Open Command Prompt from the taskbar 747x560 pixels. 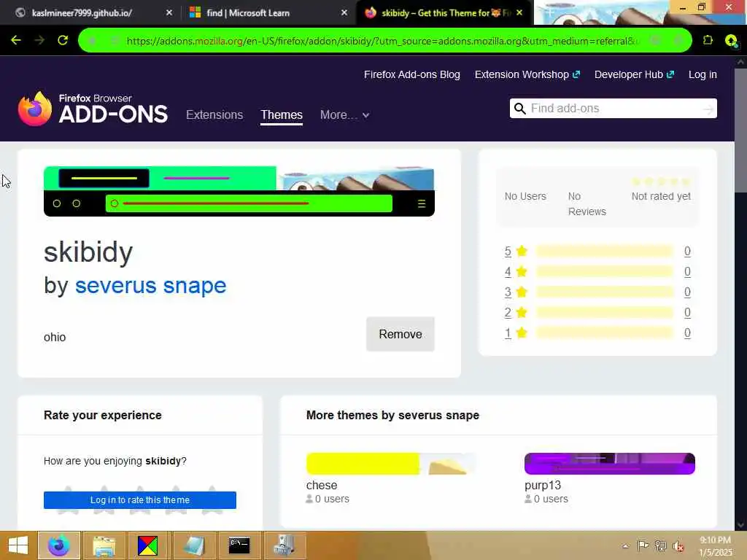tap(239, 545)
